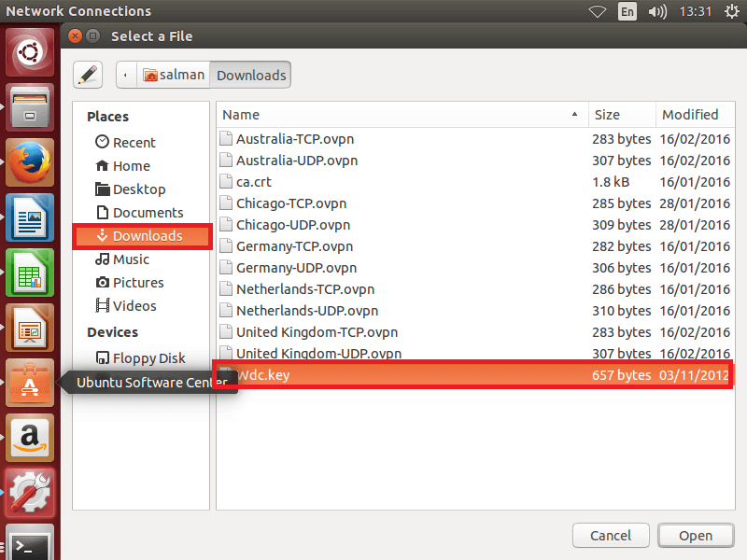Viewport: 747px width, 560px height.
Task: Select Desktop in Places sidebar
Action: 130,189
